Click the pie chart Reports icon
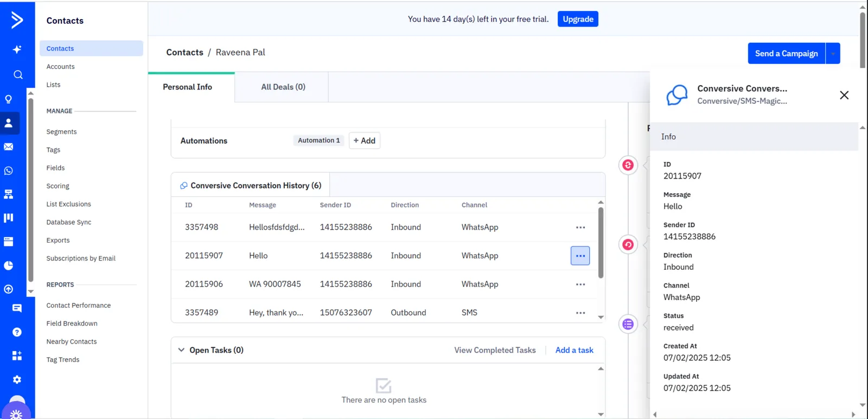 pyautogui.click(x=9, y=265)
